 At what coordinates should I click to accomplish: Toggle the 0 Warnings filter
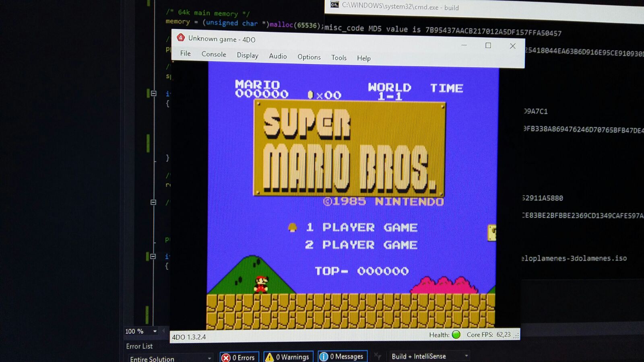coord(288,357)
